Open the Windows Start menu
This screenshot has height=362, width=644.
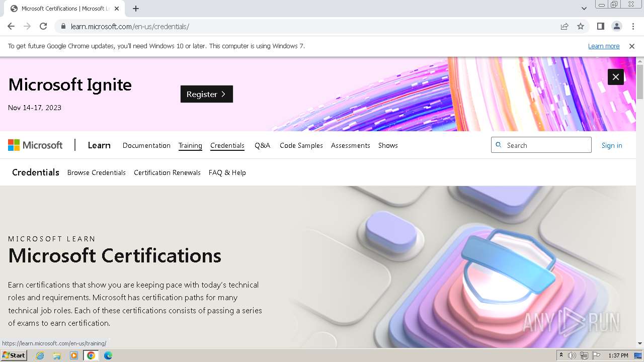click(14, 355)
